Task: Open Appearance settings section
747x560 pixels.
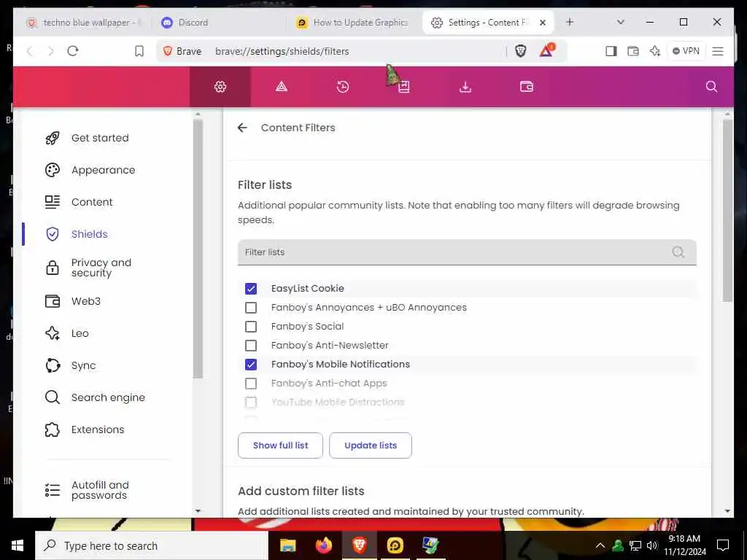Action: (103, 170)
